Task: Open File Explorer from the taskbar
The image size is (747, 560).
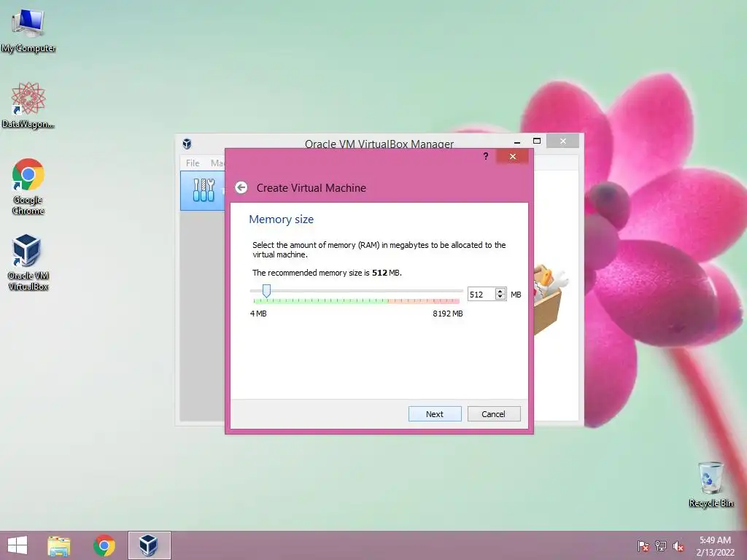Action: 58,545
